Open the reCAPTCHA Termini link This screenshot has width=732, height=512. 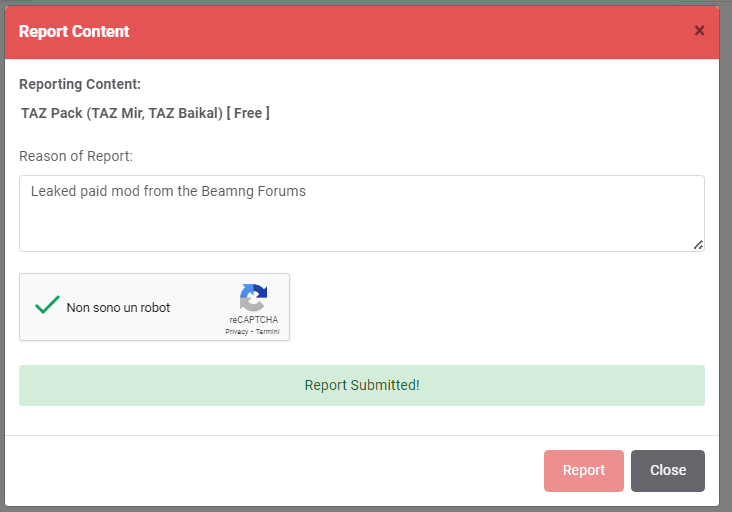click(267, 332)
